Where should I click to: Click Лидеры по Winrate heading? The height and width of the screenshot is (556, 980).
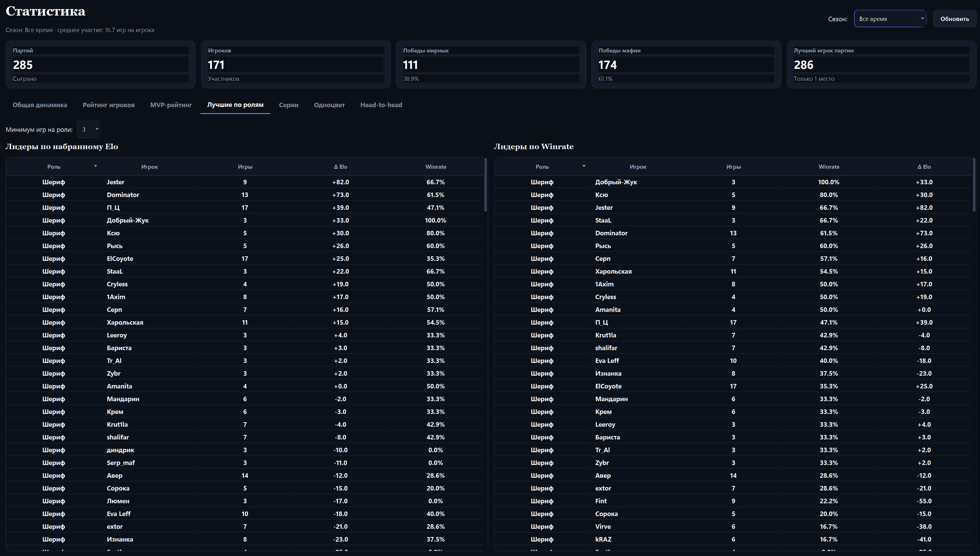click(x=534, y=147)
